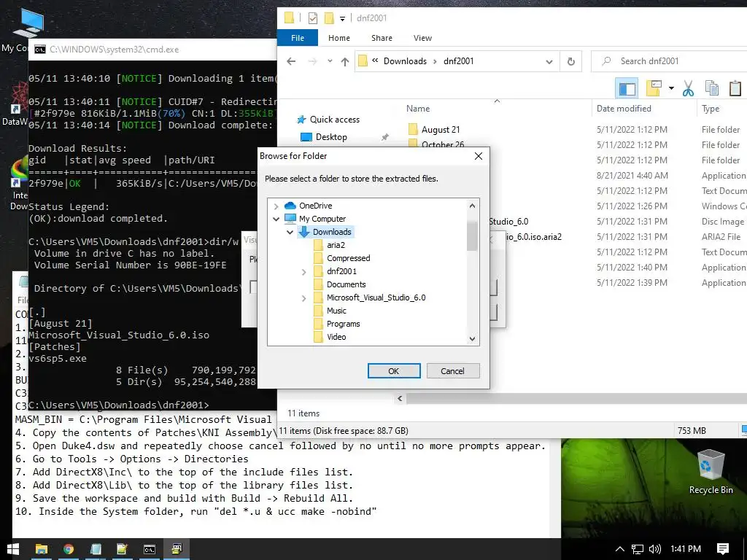Open File Explorer from the taskbar
Screen dimensions: 747x560
(x=42, y=549)
